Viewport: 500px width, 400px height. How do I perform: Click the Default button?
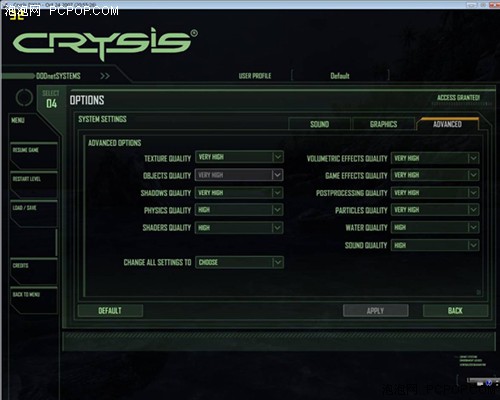point(110,311)
